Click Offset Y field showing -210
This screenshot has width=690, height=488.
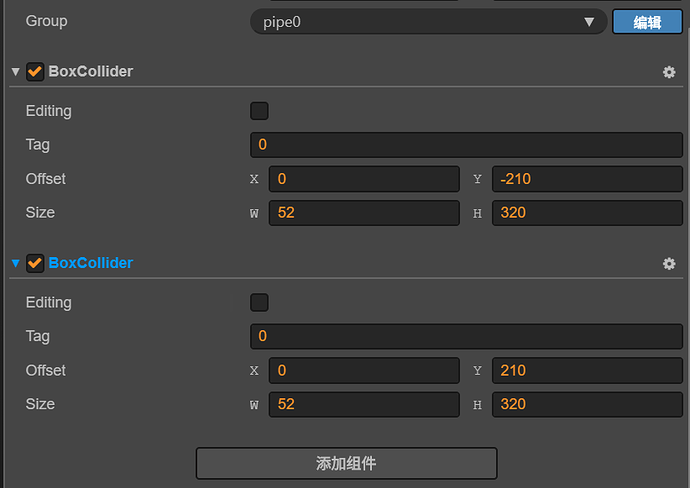pyautogui.click(x=587, y=179)
